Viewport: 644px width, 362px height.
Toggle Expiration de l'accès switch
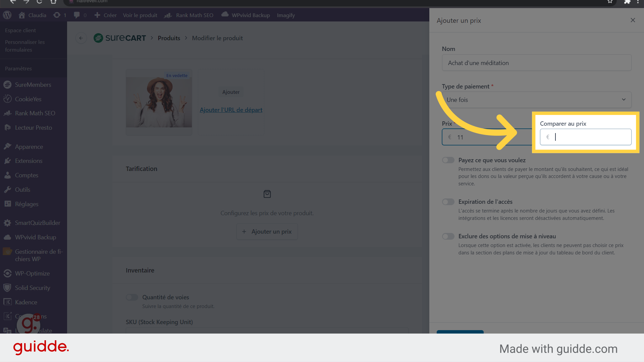tap(448, 202)
